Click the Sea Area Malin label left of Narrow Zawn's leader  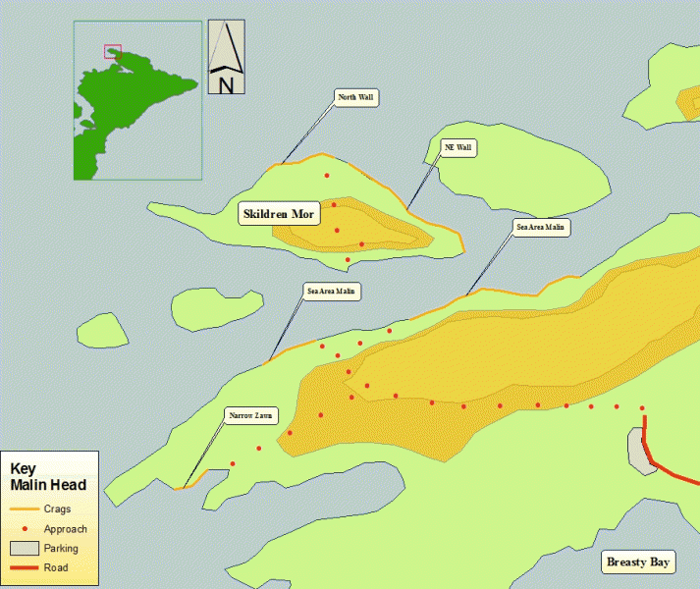pos(332,292)
